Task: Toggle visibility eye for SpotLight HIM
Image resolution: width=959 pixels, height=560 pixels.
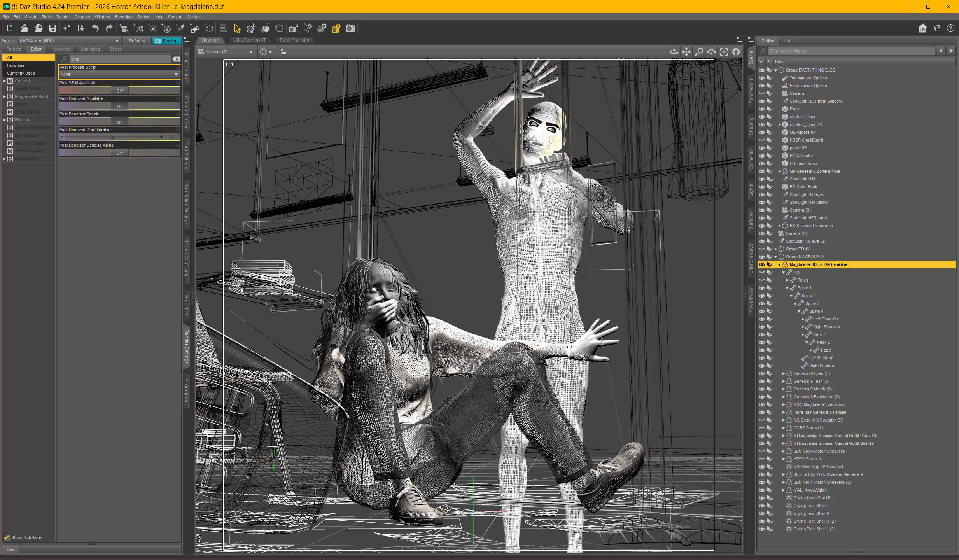Action: [761, 179]
